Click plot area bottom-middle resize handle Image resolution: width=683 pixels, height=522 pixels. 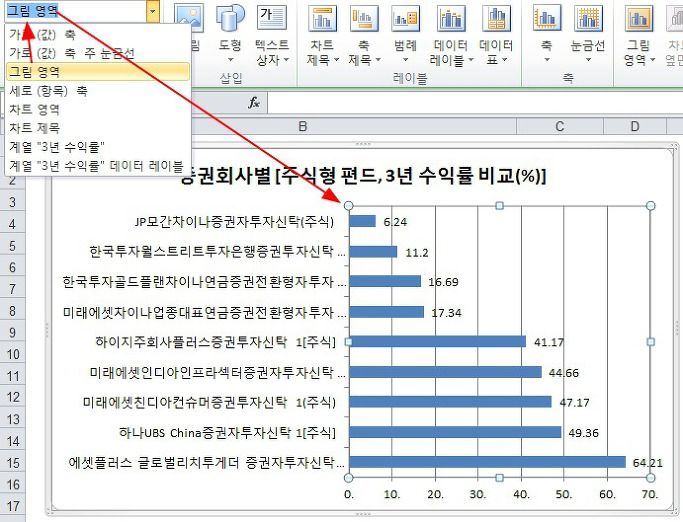click(500, 478)
